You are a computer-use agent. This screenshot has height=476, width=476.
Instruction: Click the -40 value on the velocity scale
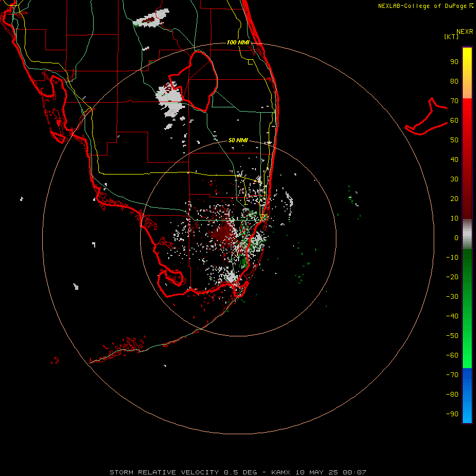pos(452,316)
